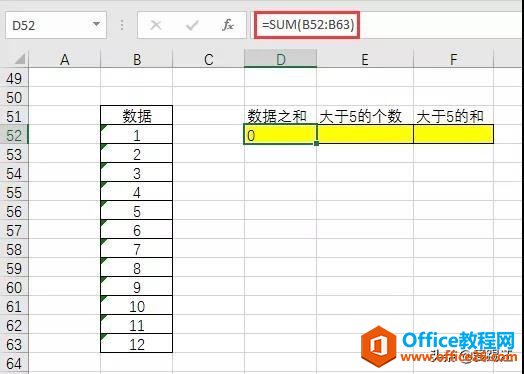Select column D header
The height and width of the screenshot is (374, 524).
point(280,59)
